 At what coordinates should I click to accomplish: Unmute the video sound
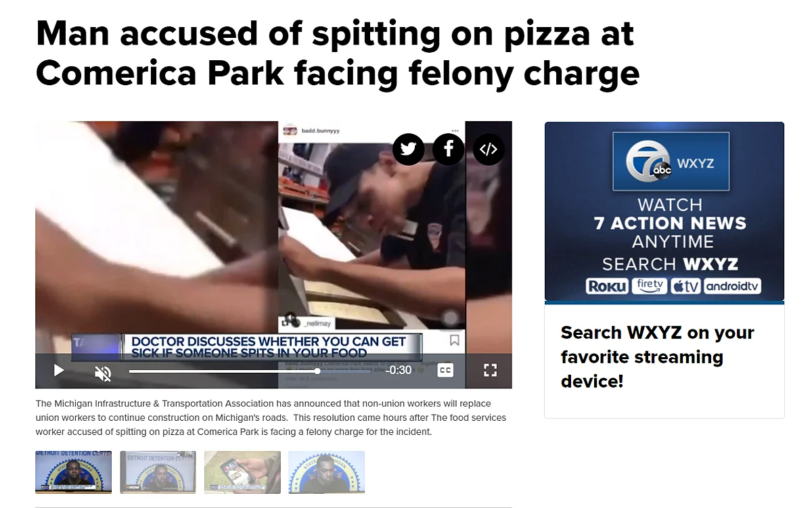pos(103,371)
